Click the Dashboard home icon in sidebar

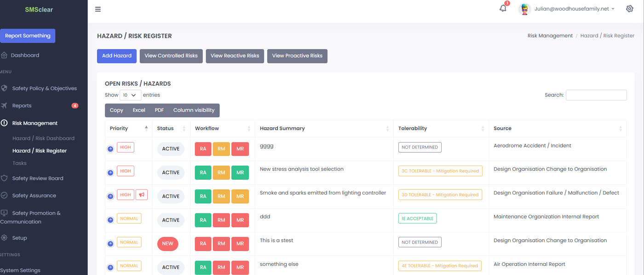[x=4, y=55]
